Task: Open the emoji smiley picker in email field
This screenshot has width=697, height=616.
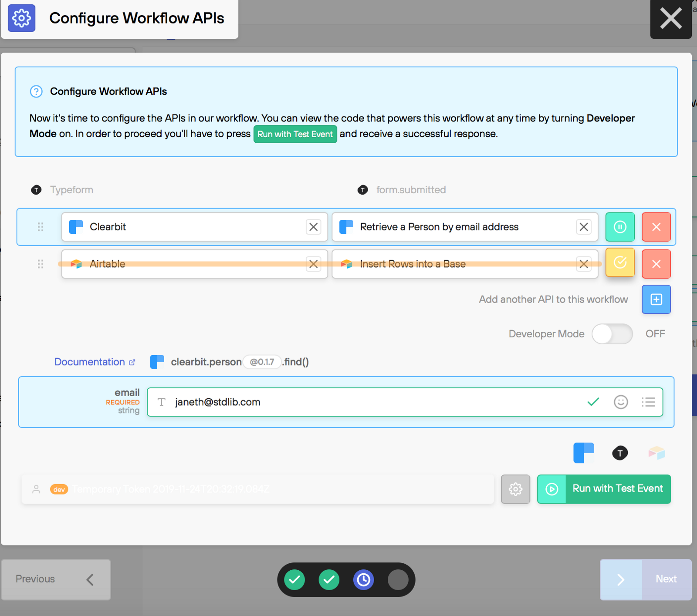Action: (x=621, y=402)
